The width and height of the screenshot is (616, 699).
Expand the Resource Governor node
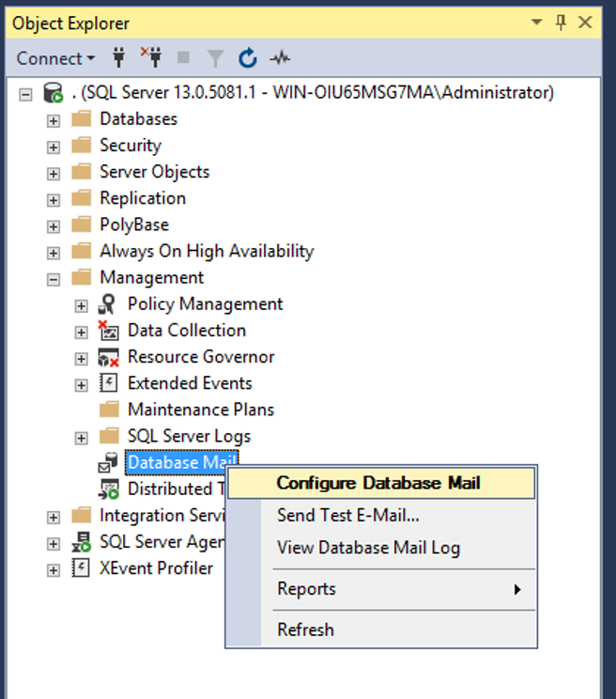point(81,358)
